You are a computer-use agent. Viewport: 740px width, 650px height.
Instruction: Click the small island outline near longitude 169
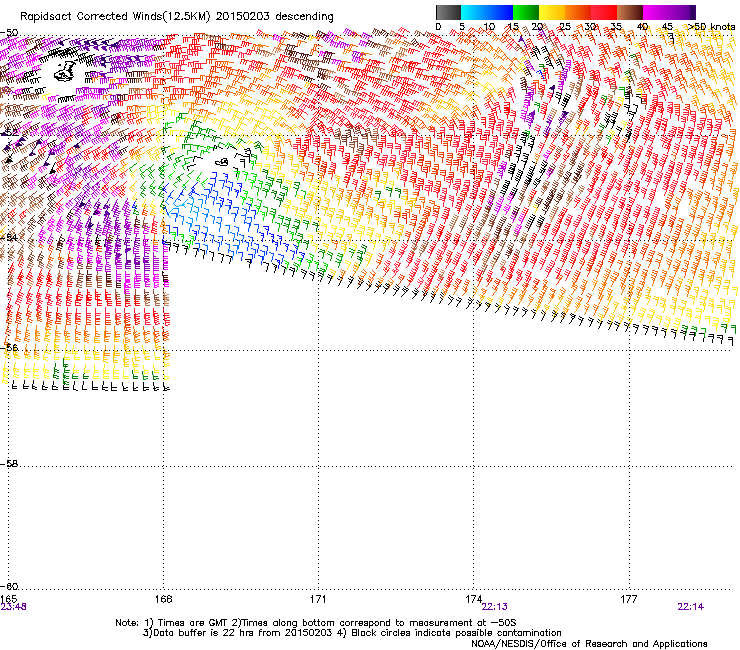coord(222,162)
